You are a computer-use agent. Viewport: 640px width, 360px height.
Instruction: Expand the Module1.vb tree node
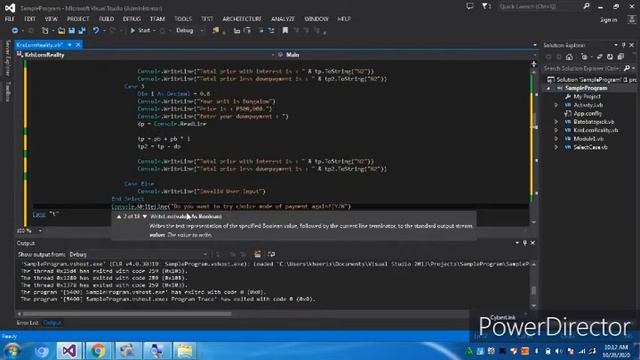pyautogui.click(x=556, y=139)
